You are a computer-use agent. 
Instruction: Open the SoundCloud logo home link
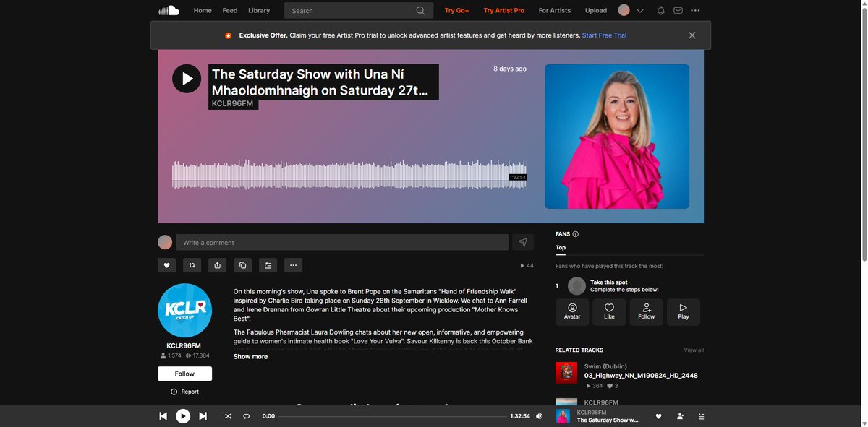point(168,10)
